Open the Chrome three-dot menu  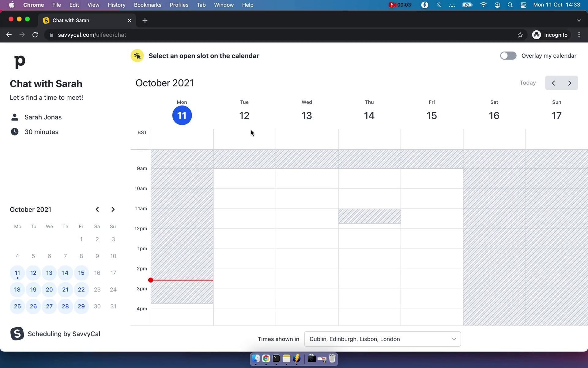point(579,35)
